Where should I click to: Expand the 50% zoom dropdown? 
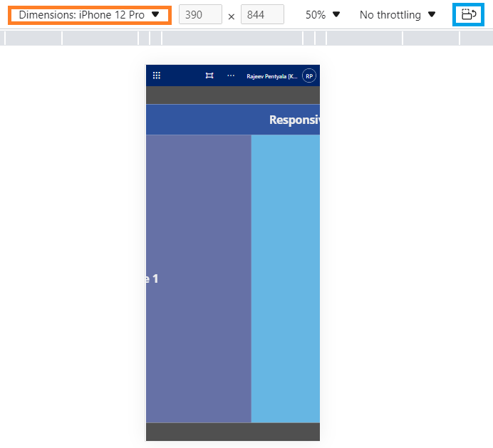pyautogui.click(x=322, y=15)
